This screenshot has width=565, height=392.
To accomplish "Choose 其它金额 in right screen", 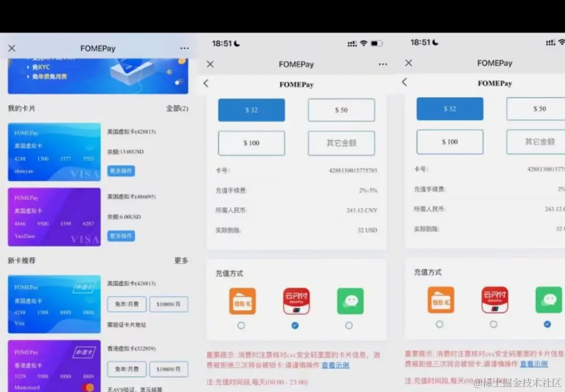I will coord(536,142).
